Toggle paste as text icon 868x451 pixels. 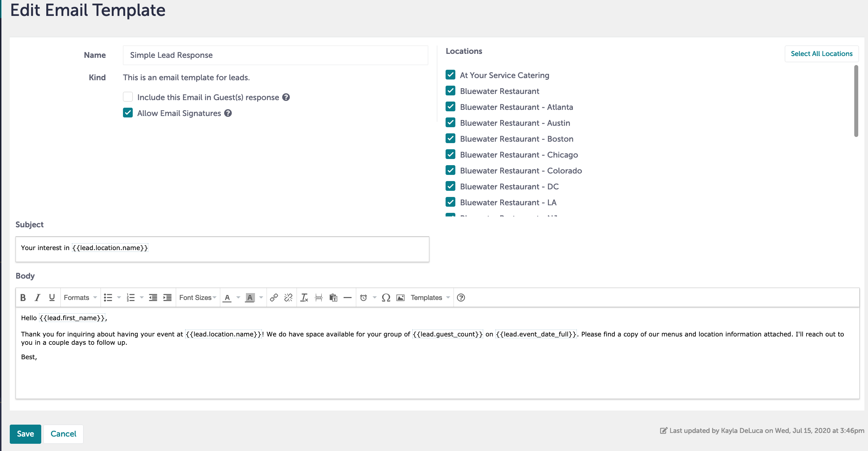point(333,297)
